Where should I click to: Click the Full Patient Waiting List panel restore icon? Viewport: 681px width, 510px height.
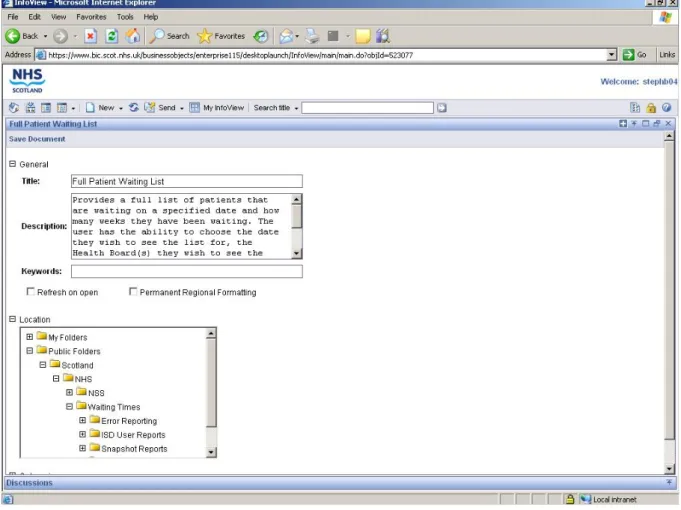657,124
